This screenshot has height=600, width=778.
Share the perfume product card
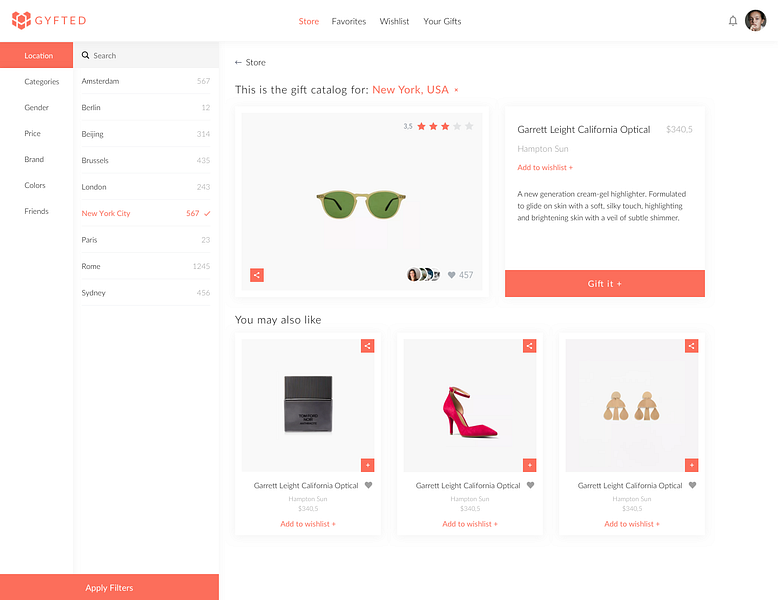[368, 346]
